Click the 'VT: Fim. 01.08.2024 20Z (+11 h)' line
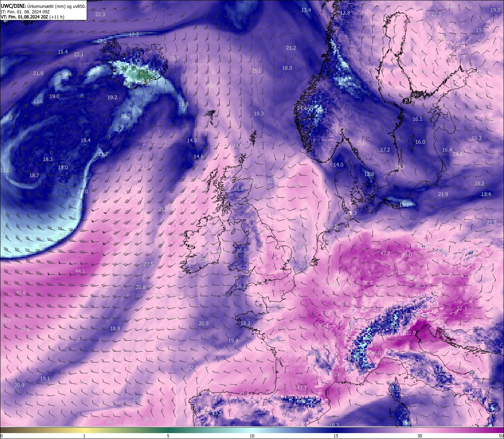The image size is (504, 439). tap(32, 17)
